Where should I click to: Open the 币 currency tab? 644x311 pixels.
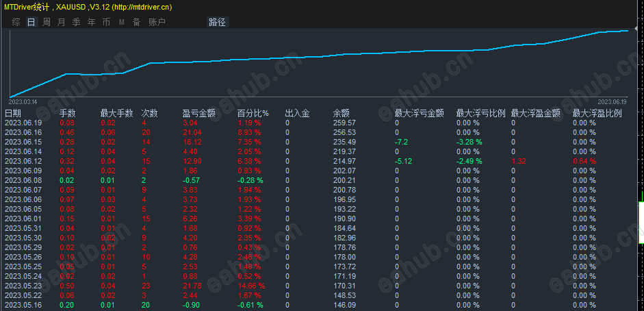106,22
